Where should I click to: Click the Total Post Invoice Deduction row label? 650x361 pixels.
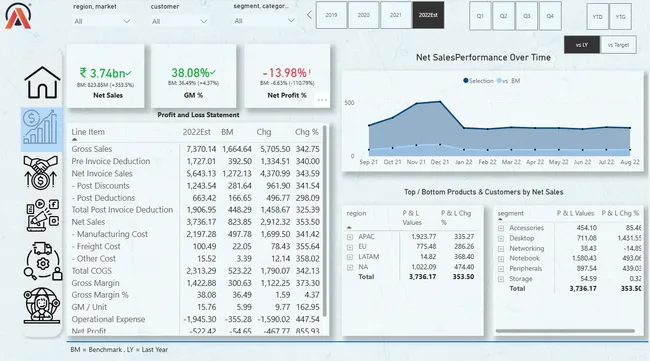pos(122,210)
